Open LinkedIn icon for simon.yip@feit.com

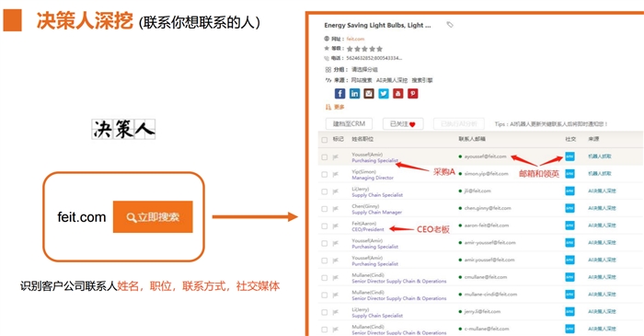[570, 174]
